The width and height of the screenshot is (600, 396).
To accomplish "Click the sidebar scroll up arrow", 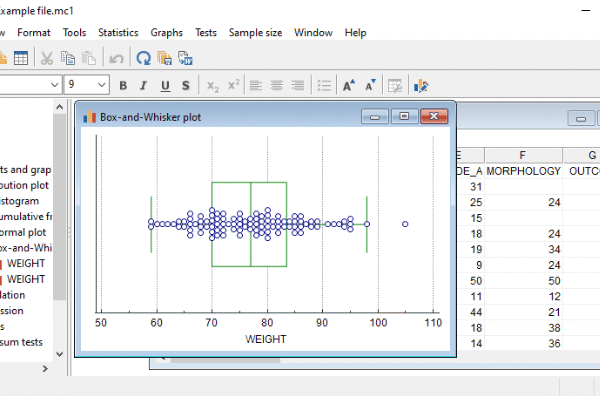I will pyautogui.click(x=59, y=107).
